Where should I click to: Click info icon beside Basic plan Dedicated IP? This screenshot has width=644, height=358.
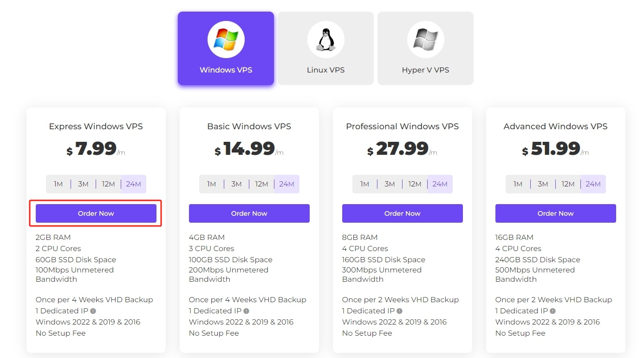tap(246, 311)
